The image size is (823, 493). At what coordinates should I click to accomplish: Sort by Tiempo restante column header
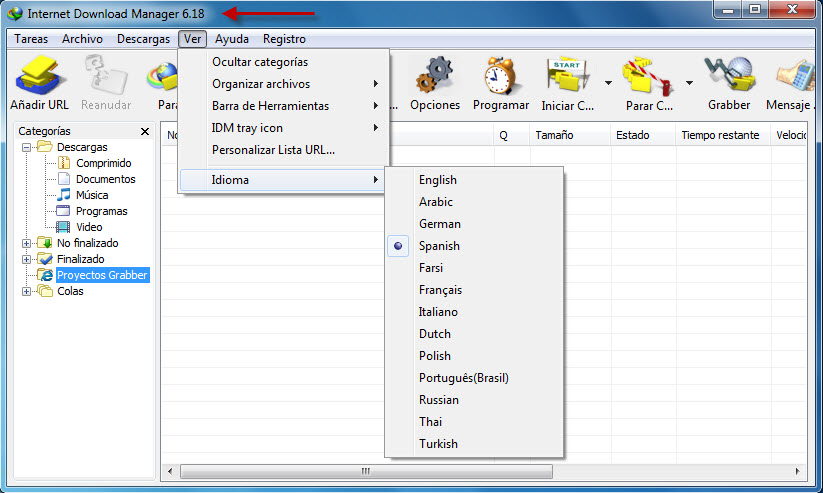(723, 135)
